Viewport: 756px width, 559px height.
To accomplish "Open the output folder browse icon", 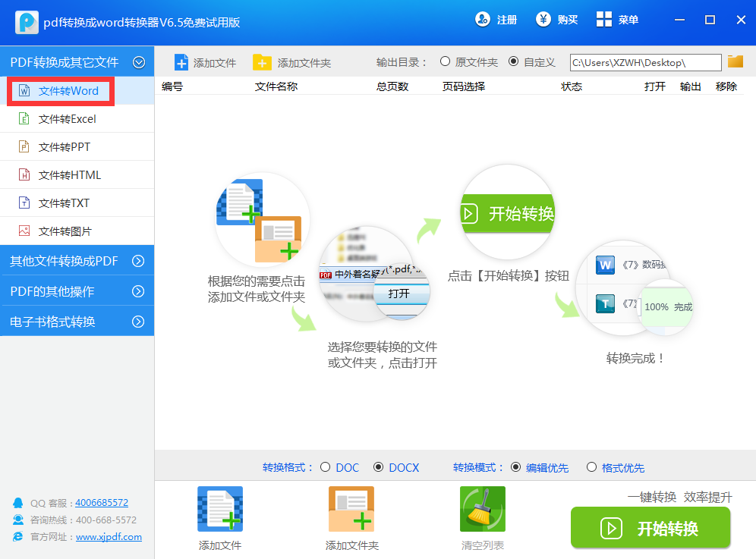I will (x=734, y=62).
